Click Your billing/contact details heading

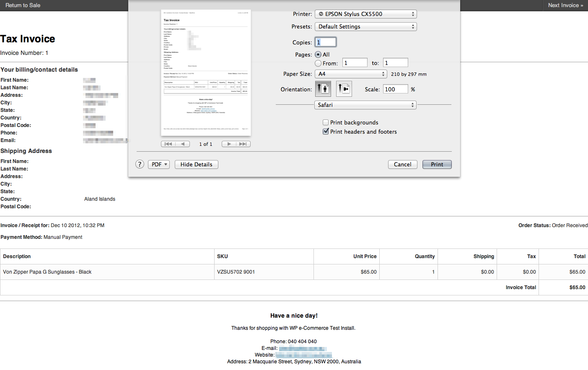(x=39, y=70)
